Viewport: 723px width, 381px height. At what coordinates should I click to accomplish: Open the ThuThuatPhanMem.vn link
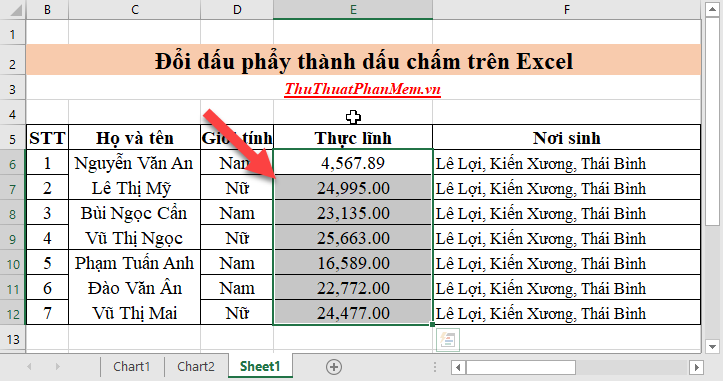tap(362, 89)
